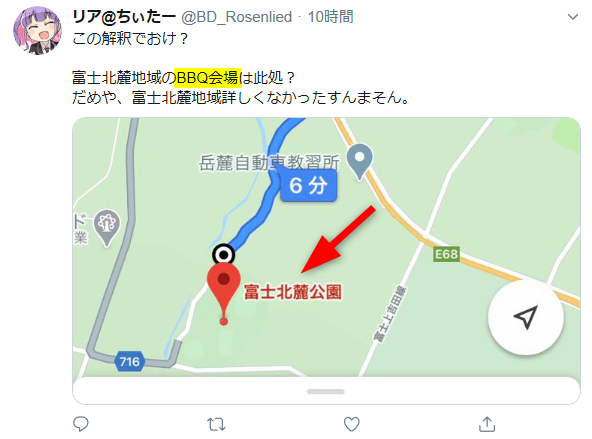This screenshot has width=592, height=439.
Task: Click the gray 岳麓自動車教習所 map pin
Action: 360,162
